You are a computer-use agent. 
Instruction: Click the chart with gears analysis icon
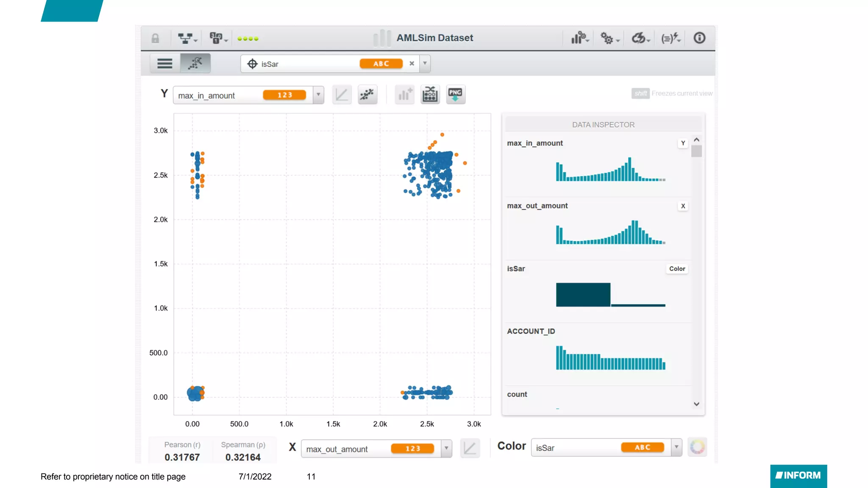[x=579, y=38]
